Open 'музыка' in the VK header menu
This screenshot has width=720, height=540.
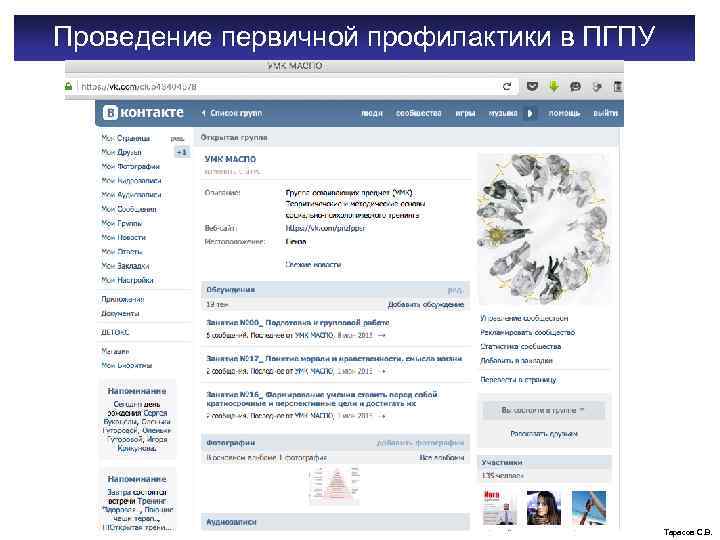point(503,113)
